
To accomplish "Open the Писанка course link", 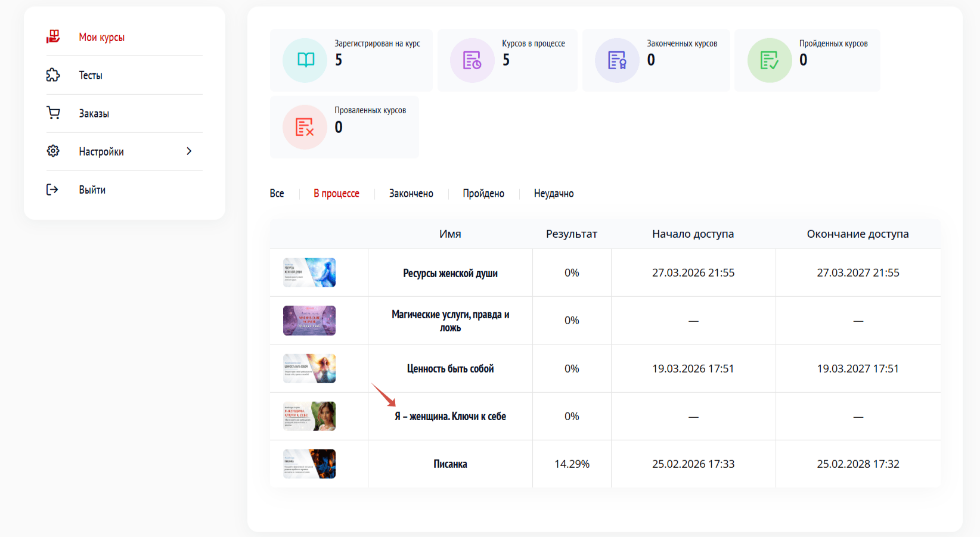I will 450,464.
